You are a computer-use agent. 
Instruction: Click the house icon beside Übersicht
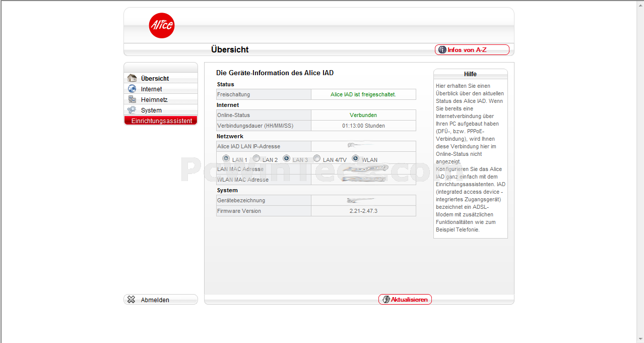(132, 78)
